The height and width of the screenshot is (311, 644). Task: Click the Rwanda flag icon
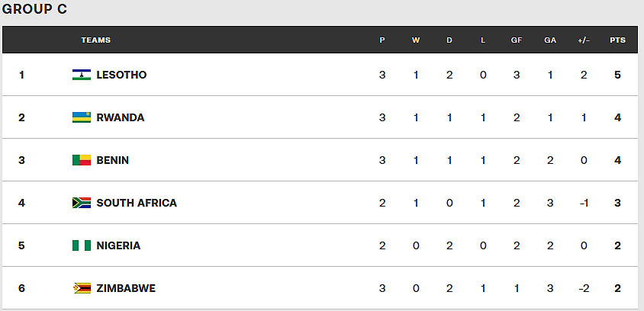click(x=82, y=117)
